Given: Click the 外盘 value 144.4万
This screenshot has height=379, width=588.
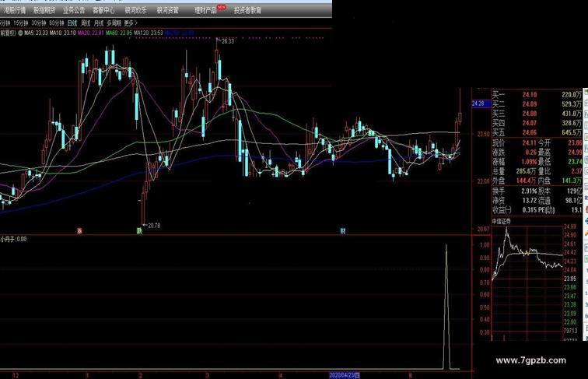Looking at the screenshot, I should [526, 181].
